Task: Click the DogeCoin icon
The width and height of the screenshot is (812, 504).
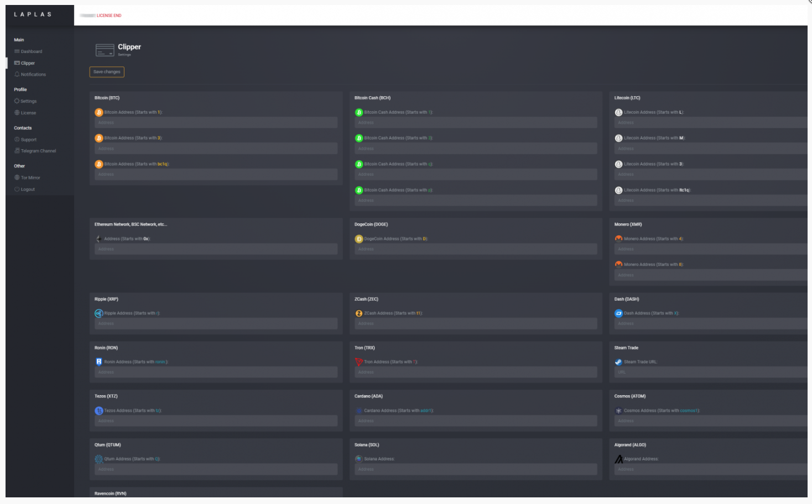Action: pos(359,239)
